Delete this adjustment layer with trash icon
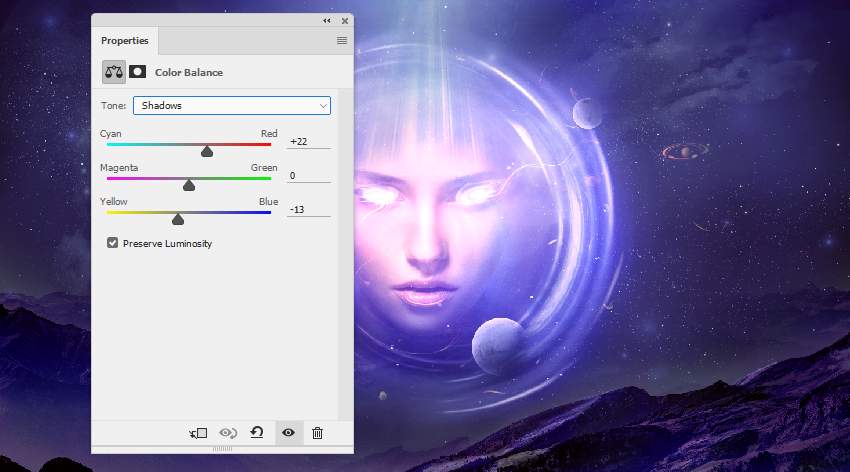The height and width of the screenshot is (472, 850). 318,433
